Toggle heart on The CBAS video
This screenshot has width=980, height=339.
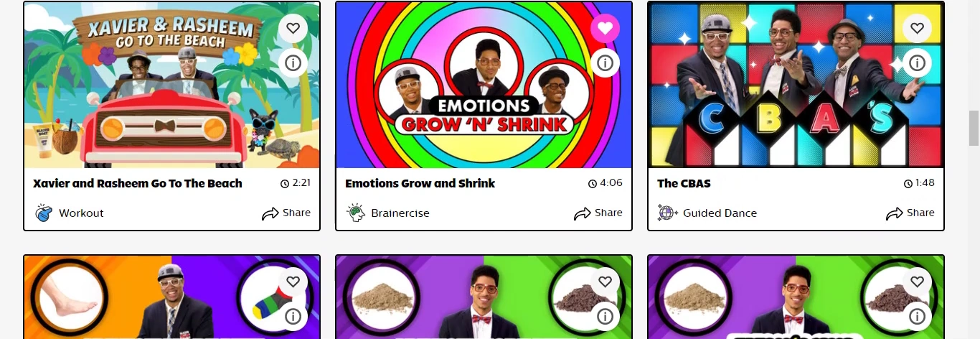[917, 29]
